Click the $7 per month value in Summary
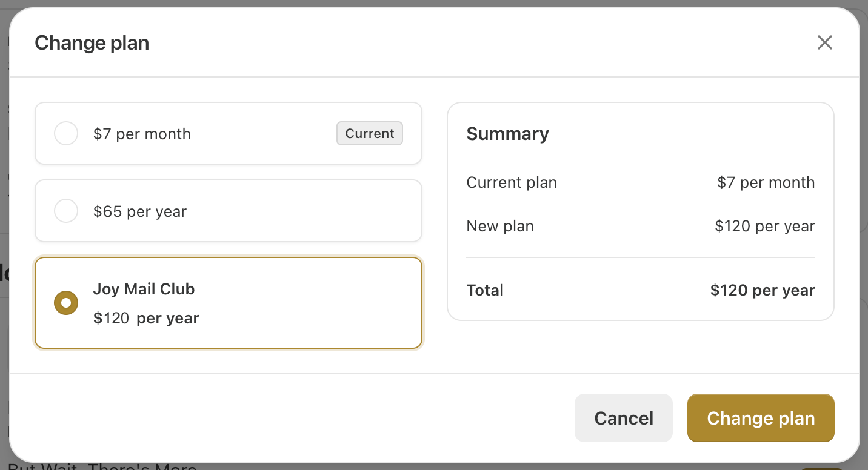The height and width of the screenshot is (470, 868). point(766,182)
